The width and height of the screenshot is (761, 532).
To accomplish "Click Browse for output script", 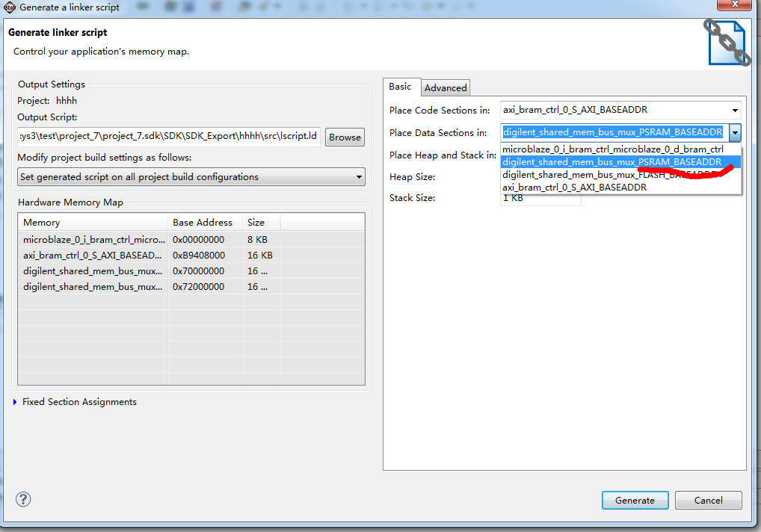I will [x=345, y=137].
